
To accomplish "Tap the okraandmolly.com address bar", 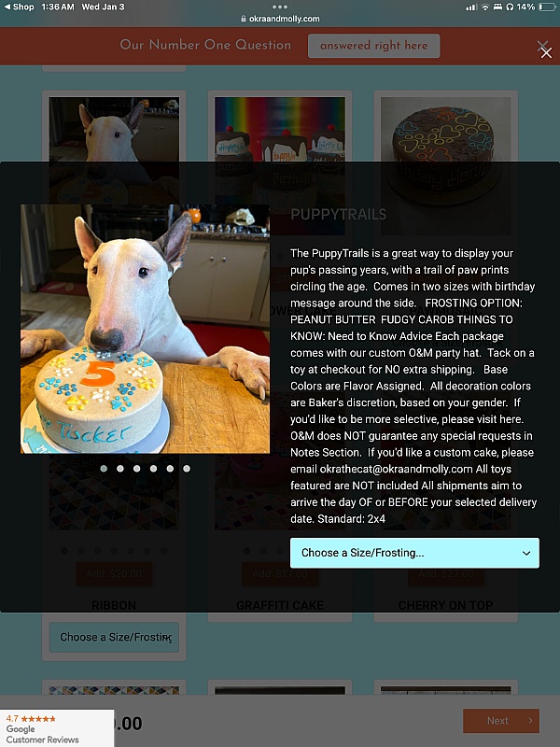I will point(280,19).
